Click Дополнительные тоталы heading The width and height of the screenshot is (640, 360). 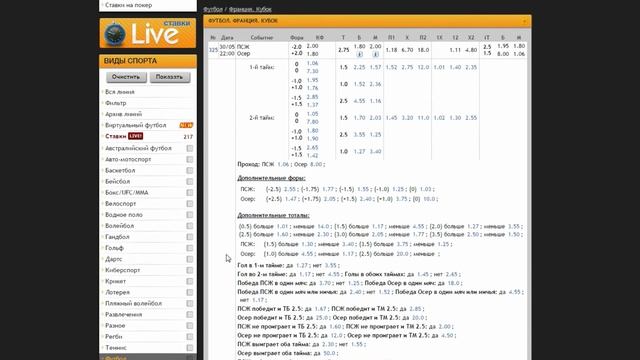pyautogui.click(x=273, y=216)
